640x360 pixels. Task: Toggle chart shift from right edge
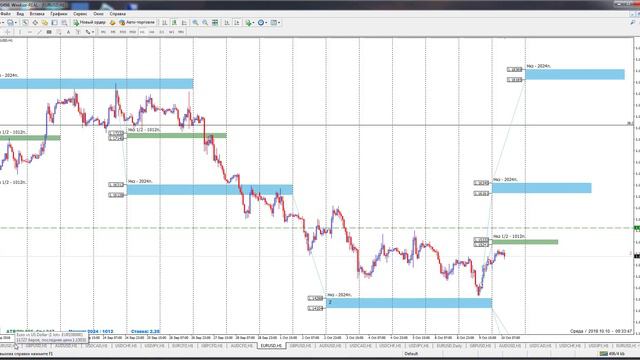point(237,22)
